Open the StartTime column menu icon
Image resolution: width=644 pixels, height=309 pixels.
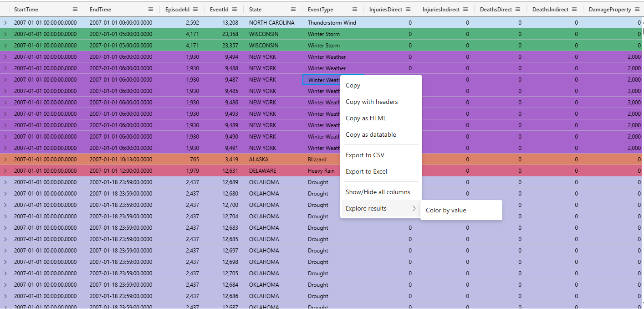(75, 9)
